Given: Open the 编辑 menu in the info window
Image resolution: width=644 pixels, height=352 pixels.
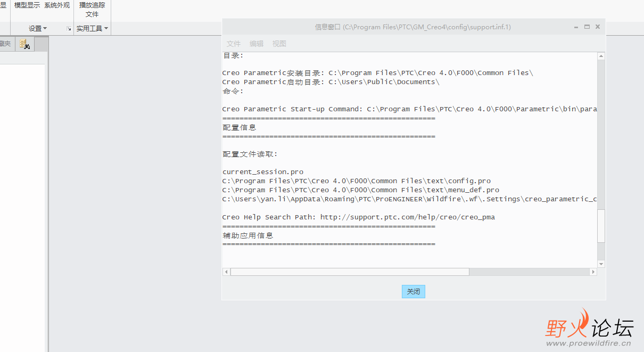Looking at the screenshot, I should point(257,44).
